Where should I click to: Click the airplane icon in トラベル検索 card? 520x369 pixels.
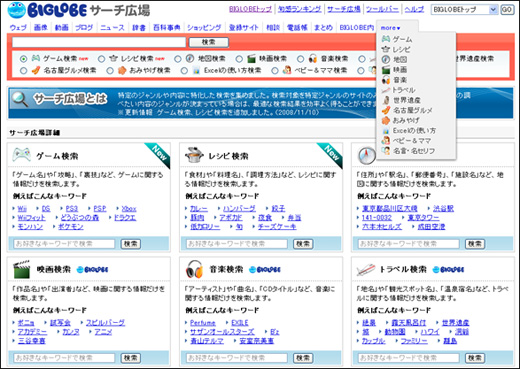(366, 269)
